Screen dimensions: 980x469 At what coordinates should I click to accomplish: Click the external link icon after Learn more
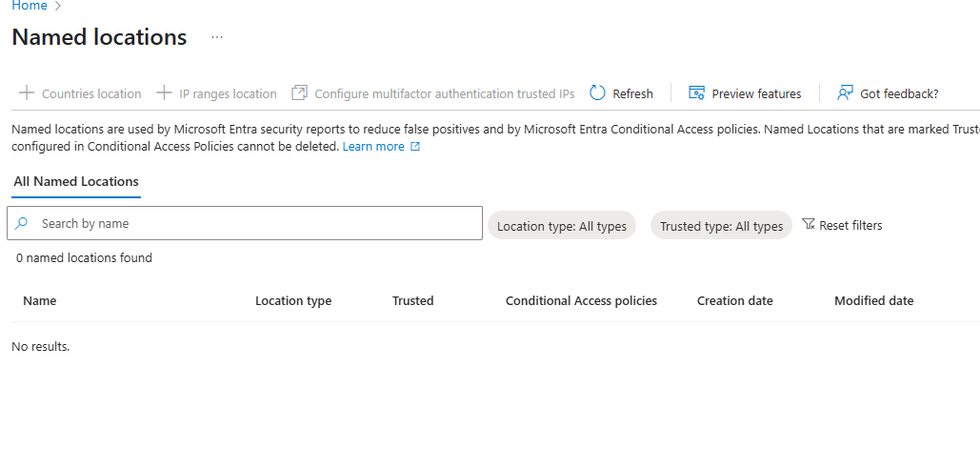[415, 147]
